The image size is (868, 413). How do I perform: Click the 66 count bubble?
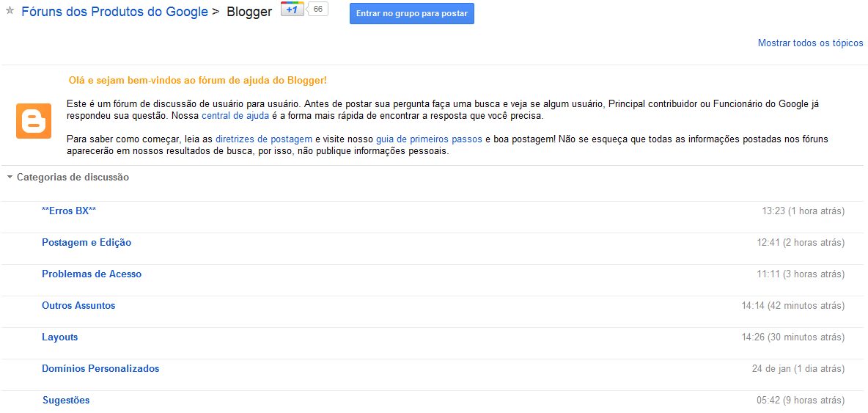317,9
